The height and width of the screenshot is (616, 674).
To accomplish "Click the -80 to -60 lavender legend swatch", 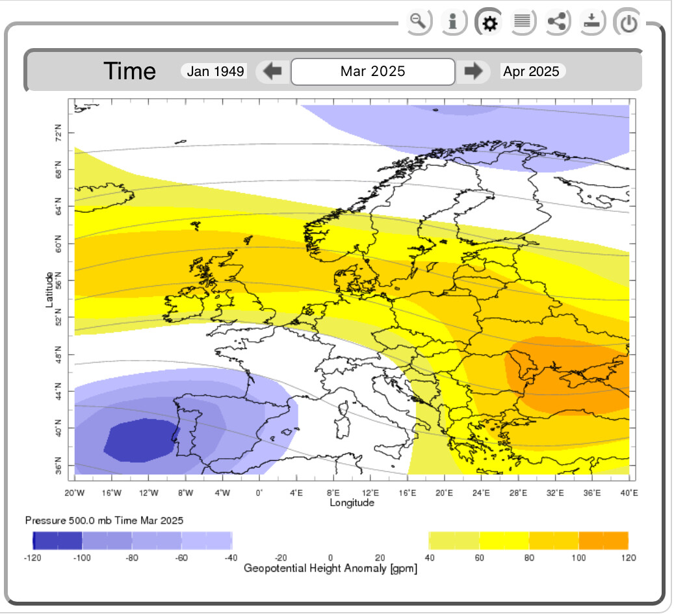I will pos(157,541).
